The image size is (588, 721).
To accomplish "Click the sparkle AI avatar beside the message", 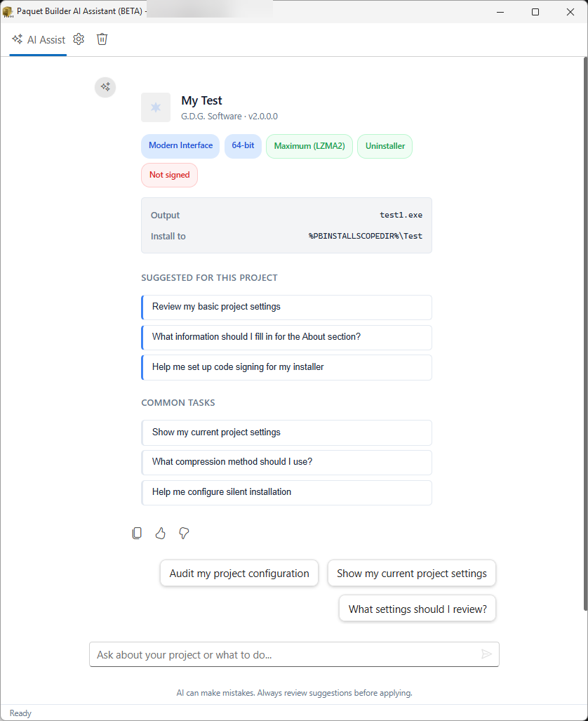I will click(x=105, y=87).
